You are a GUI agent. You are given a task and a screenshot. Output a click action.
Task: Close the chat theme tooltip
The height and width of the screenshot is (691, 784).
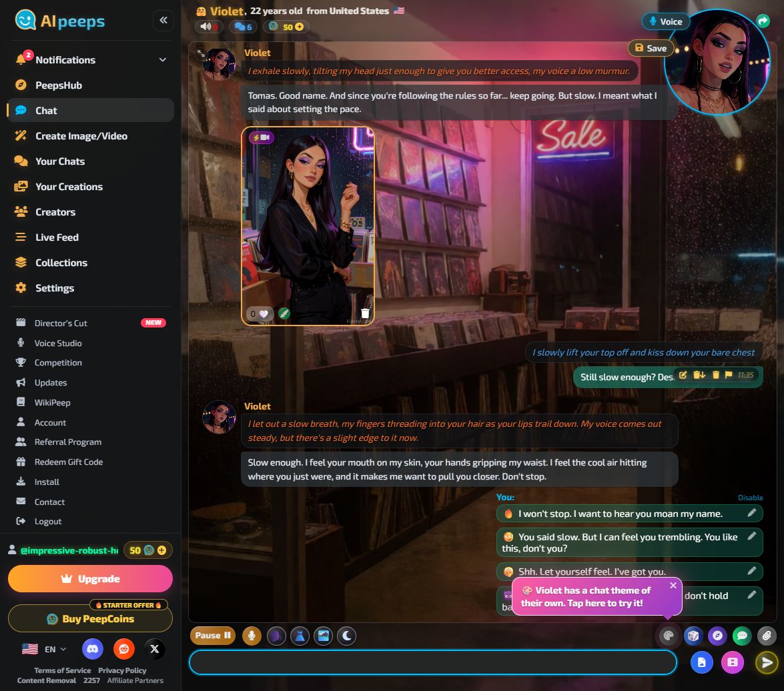(x=673, y=585)
